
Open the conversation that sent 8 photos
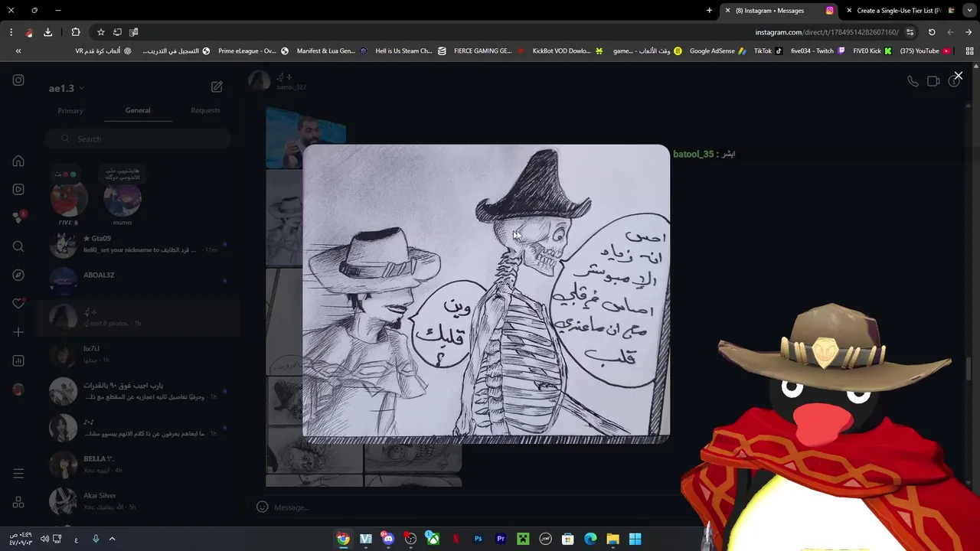pos(138,318)
